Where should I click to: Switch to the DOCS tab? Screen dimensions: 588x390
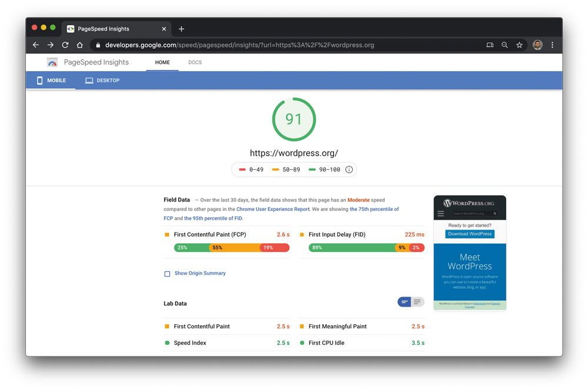(195, 62)
